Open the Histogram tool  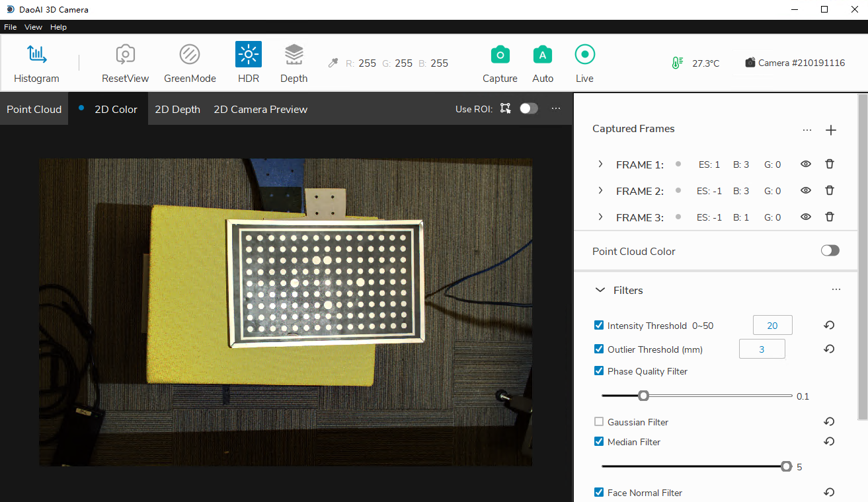coord(36,55)
